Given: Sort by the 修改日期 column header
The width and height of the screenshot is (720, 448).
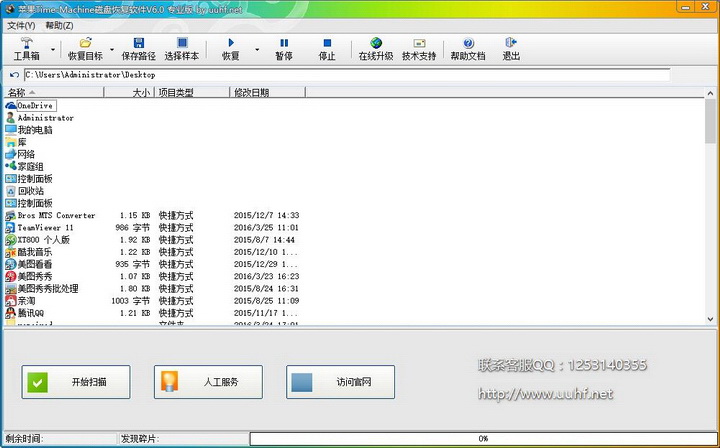Looking at the screenshot, I should [267, 93].
